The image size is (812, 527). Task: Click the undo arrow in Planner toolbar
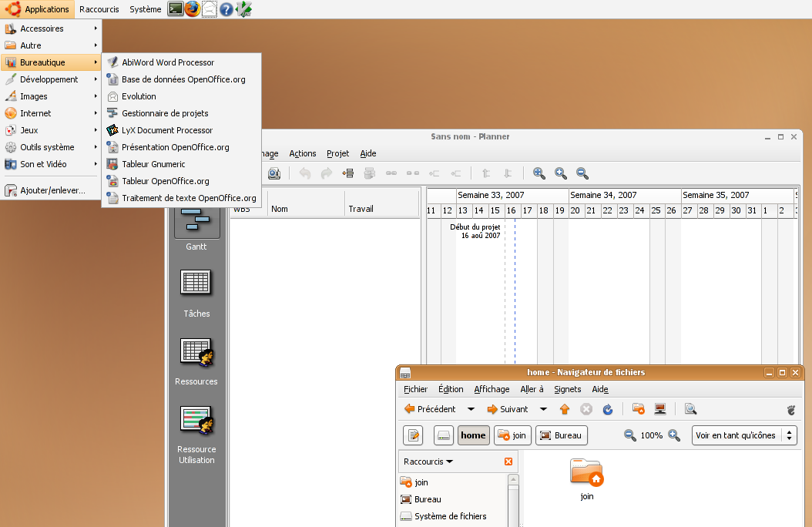tap(305, 173)
